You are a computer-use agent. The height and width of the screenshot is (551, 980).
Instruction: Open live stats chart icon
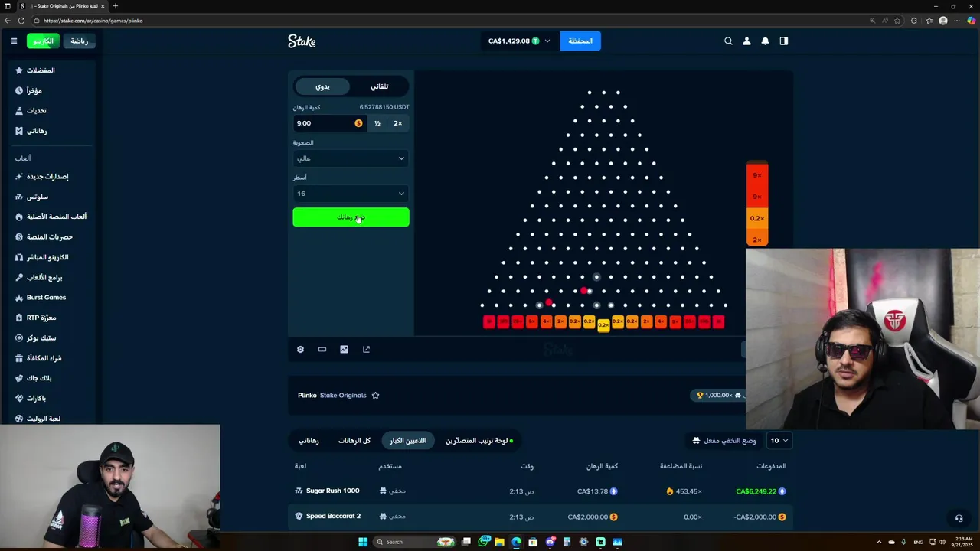(x=344, y=349)
